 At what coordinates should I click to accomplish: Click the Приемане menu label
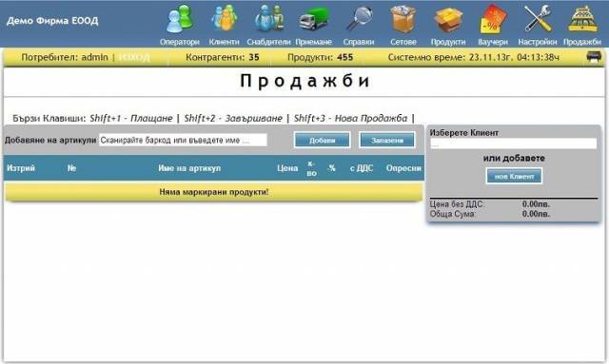coord(314,42)
